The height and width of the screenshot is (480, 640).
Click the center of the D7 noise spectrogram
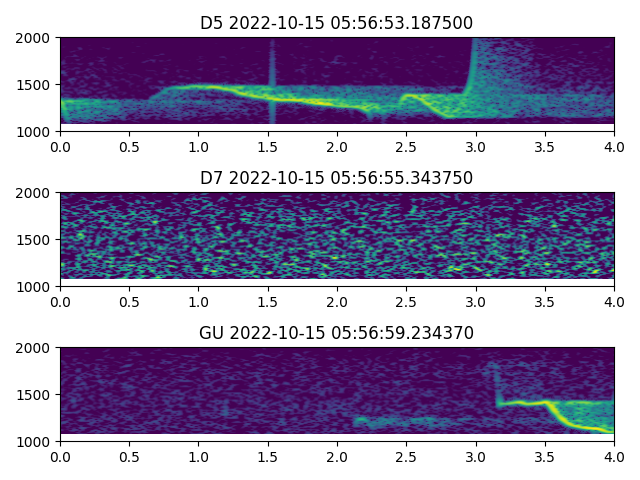(x=337, y=239)
